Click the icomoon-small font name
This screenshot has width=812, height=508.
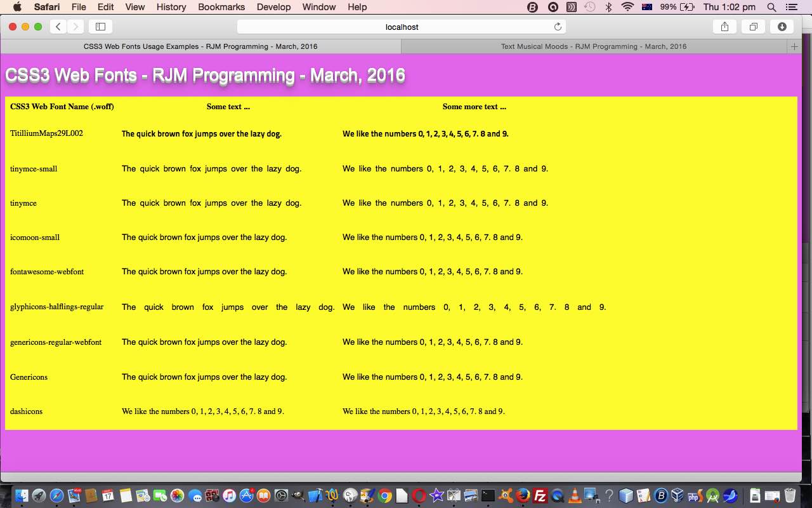pos(35,237)
